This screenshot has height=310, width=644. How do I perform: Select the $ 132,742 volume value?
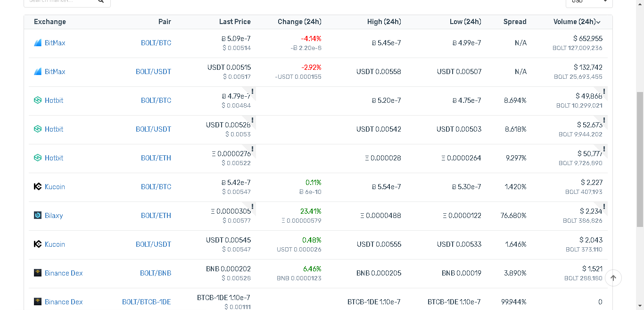(588, 67)
